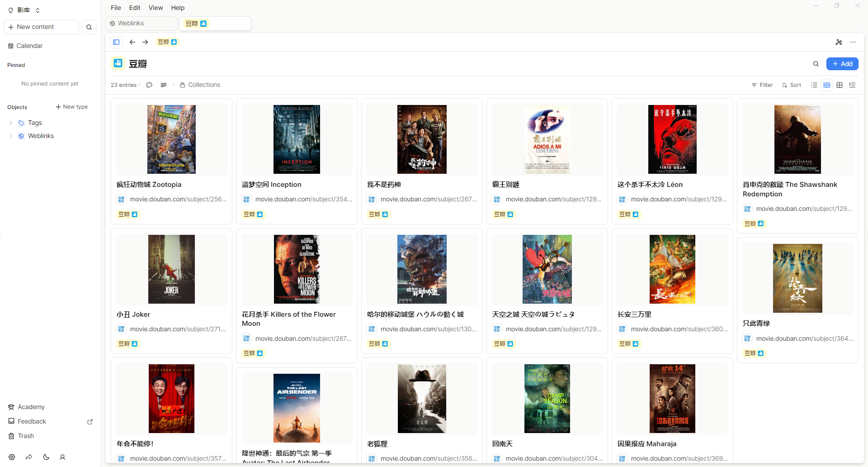Open the Edit menu
868x467 pixels.
[134, 8]
